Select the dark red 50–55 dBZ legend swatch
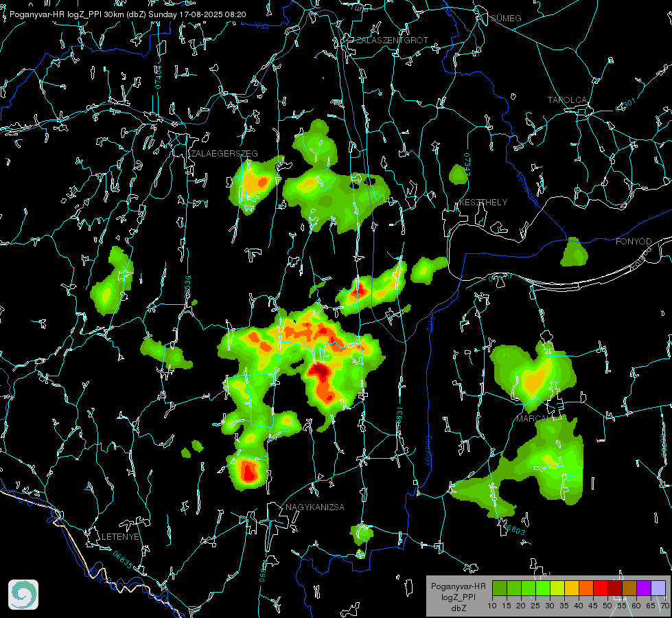The image size is (672, 618). click(615, 588)
